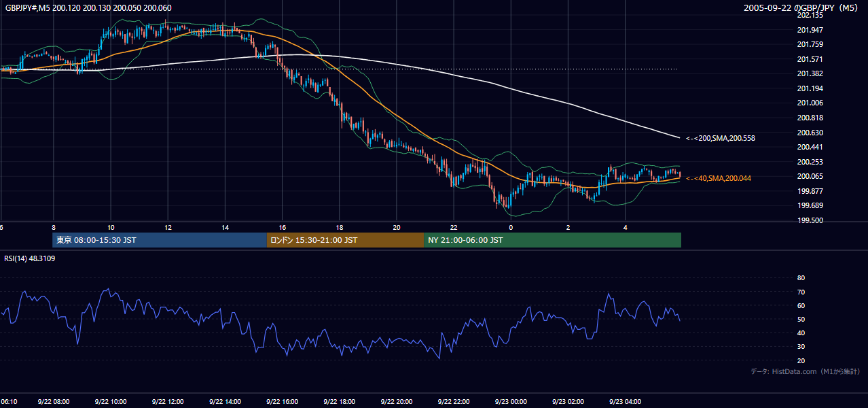Click hour label 8 under the price chart

click(x=53, y=228)
